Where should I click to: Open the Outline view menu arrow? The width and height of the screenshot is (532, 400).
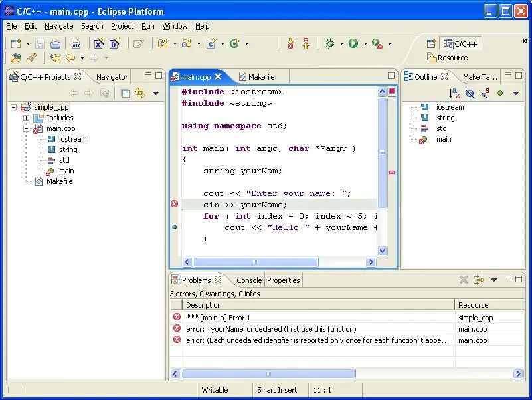coord(515,93)
